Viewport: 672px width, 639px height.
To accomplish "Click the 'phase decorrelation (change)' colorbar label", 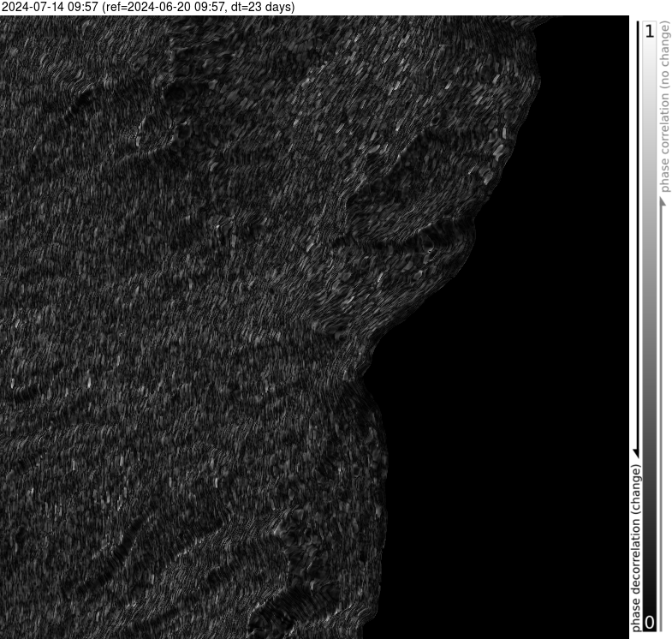I will 635,547.
